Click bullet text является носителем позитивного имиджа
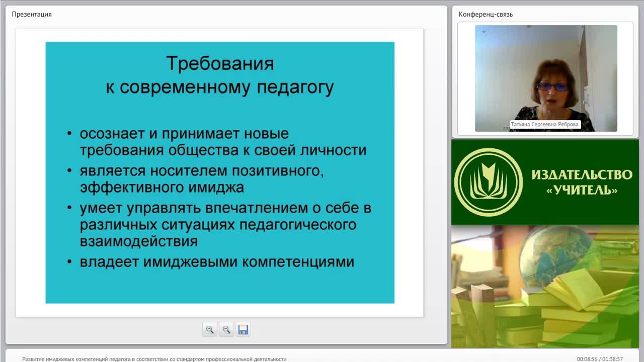The width and height of the screenshot is (644, 362). (x=202, y=179)
